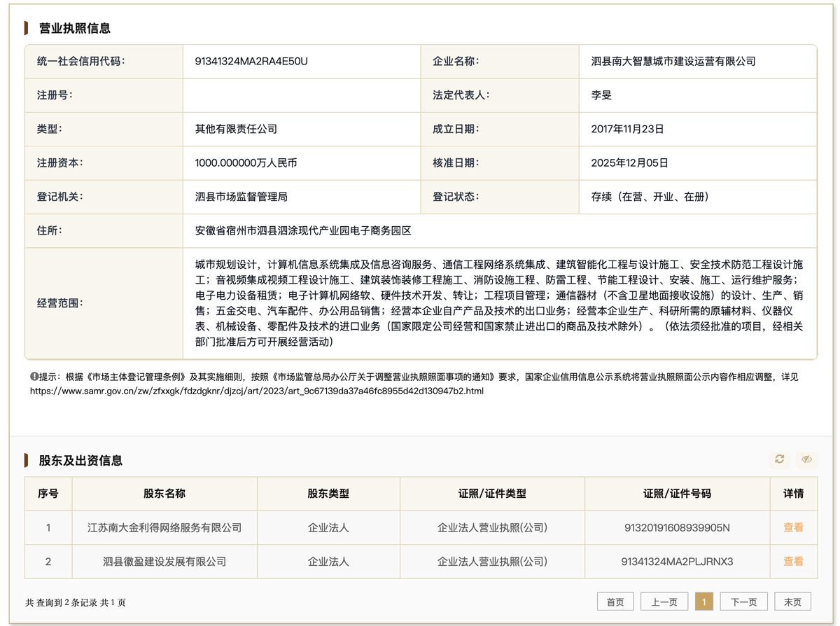
Task: Click registration authority 泗县市场监督管理局
Action: [x=241, y=197]
